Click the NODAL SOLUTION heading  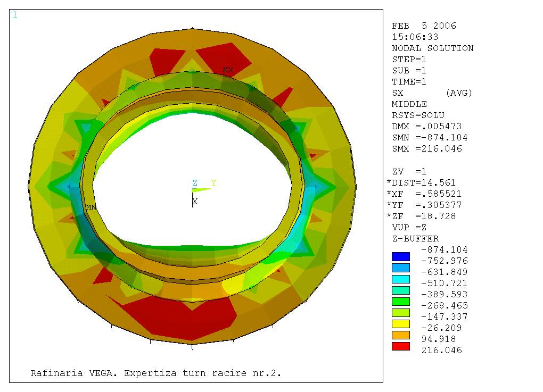(x=432, y=48)
